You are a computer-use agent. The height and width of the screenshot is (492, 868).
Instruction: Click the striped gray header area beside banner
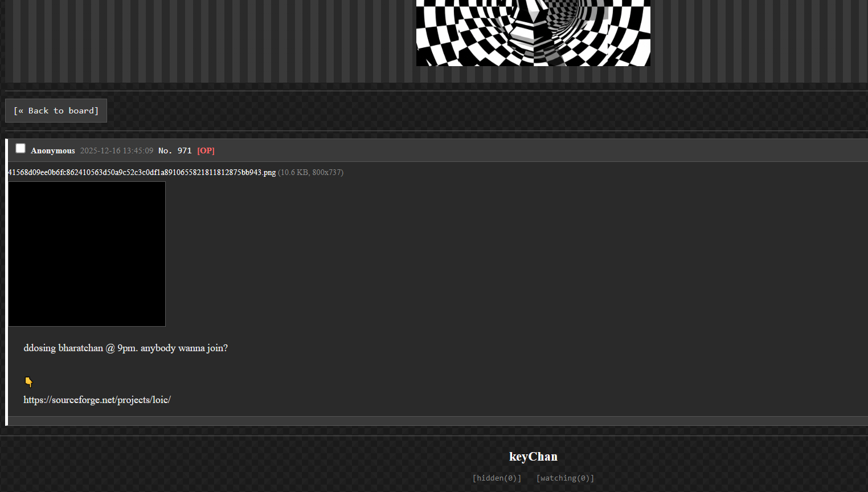tap(208, 41)
